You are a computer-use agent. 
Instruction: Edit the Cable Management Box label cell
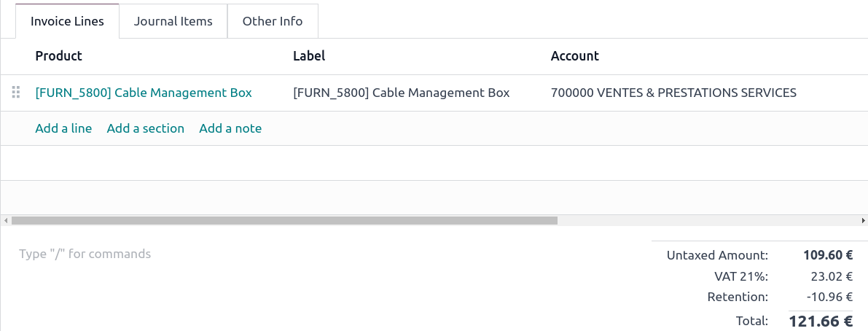pos(401,93)
